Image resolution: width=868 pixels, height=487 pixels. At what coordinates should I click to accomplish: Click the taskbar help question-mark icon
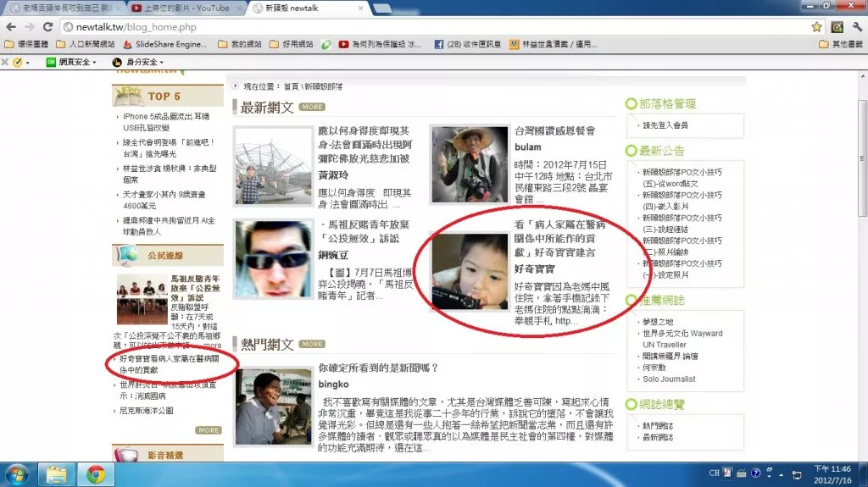(755, 473)
